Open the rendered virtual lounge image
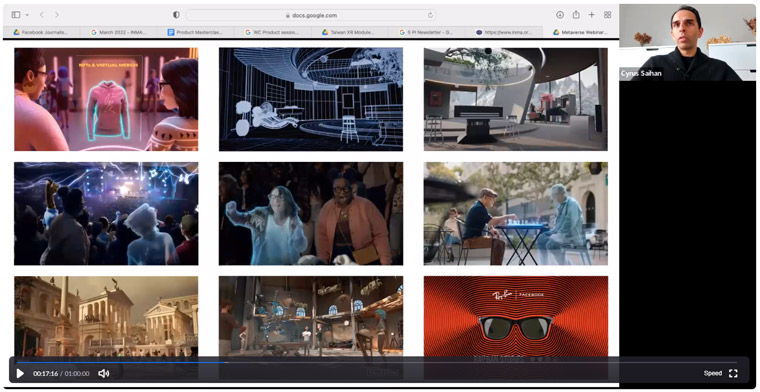The image size is (760, 392). 515,99
